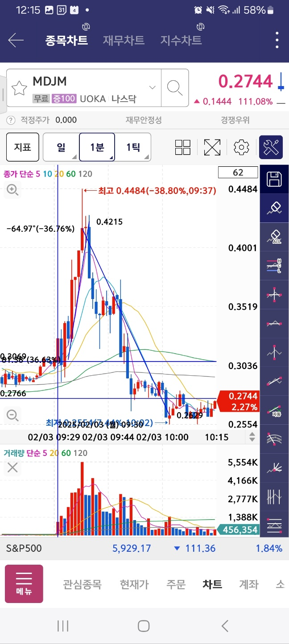Switch to the 지수차트 tab

click(181, 40)
